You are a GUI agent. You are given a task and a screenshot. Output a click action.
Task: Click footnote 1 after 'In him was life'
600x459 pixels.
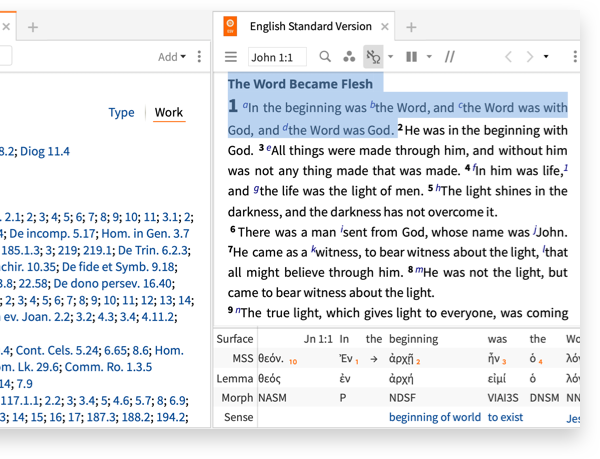tap(566, 168)
